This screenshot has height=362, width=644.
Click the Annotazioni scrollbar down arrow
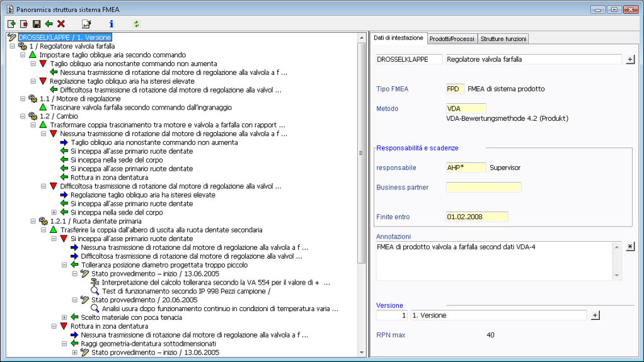pyautogui.click(x=617, y=275)
